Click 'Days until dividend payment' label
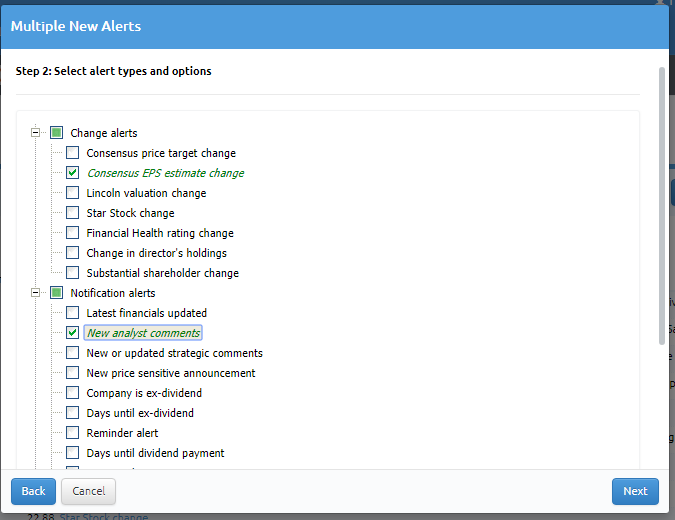The image size is (675, 520). 155,453
